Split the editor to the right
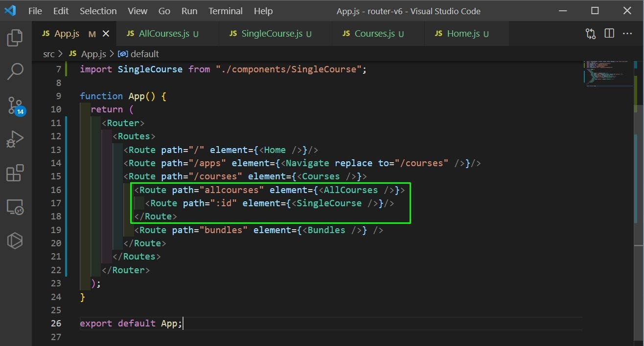Viewport: 644px width, 346px height. [609, 34]
